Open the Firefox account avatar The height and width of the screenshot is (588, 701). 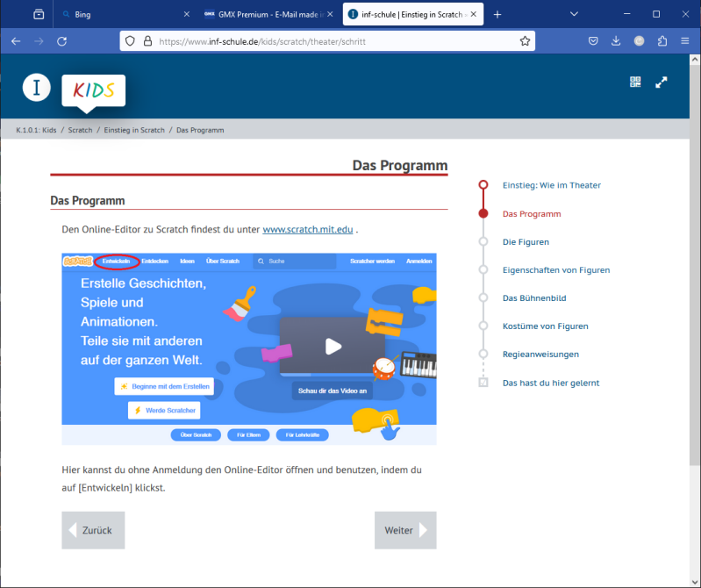(x=639, y=41)
